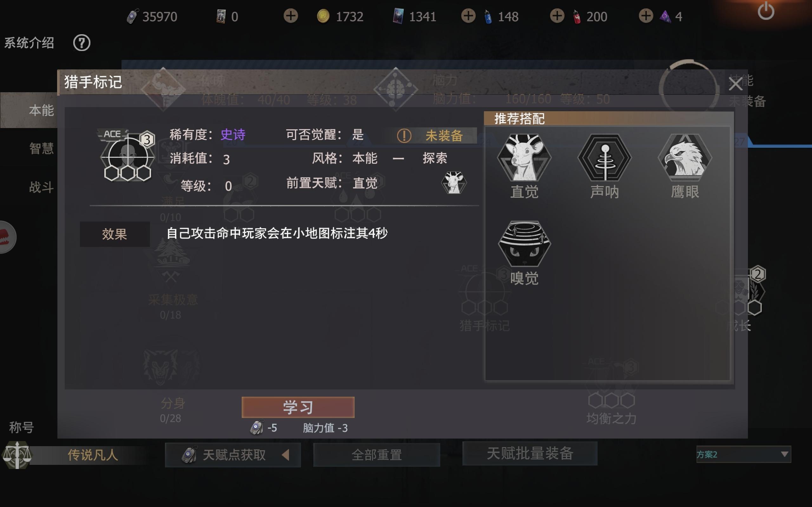Open the 方案2 scheme dropdown
Image resolution: width=812 pixels, height=507 pixels.
(743, 454)
